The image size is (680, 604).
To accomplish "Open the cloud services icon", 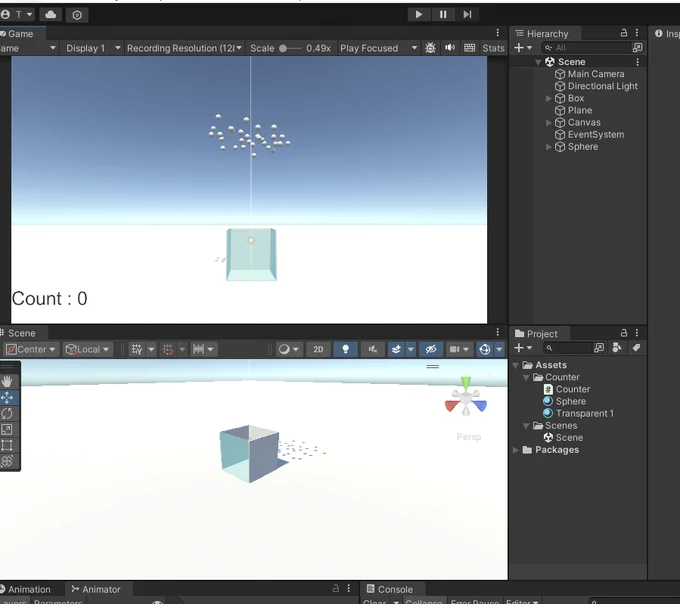I will (51, 15).
